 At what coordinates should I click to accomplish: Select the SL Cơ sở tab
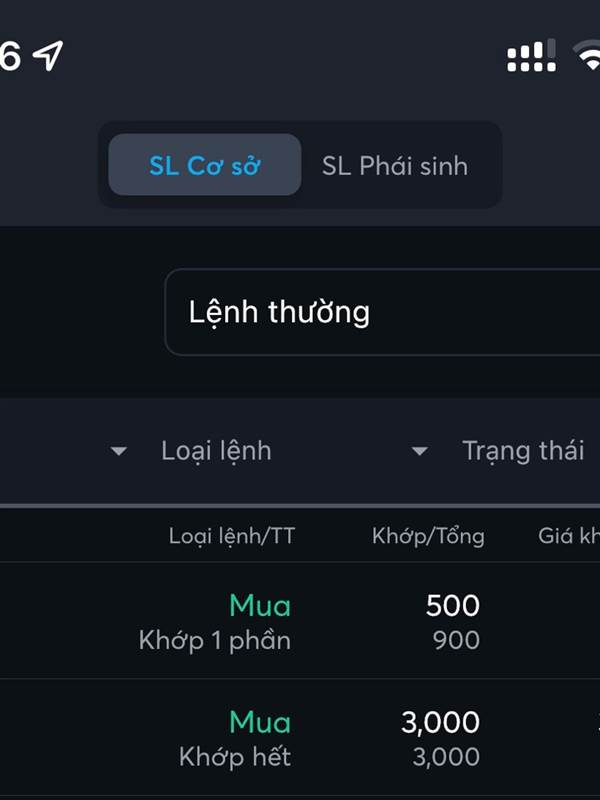(x=205, y=165)
